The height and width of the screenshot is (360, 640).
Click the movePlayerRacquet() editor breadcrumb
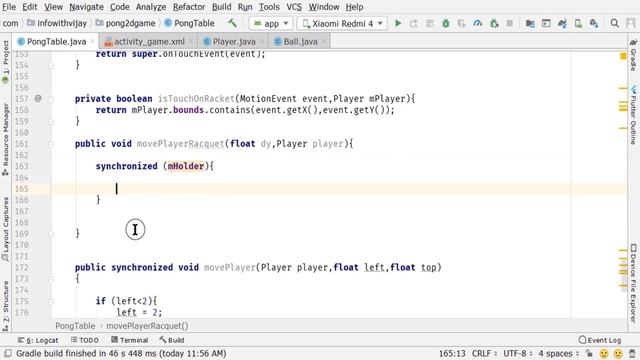(147, 326)
